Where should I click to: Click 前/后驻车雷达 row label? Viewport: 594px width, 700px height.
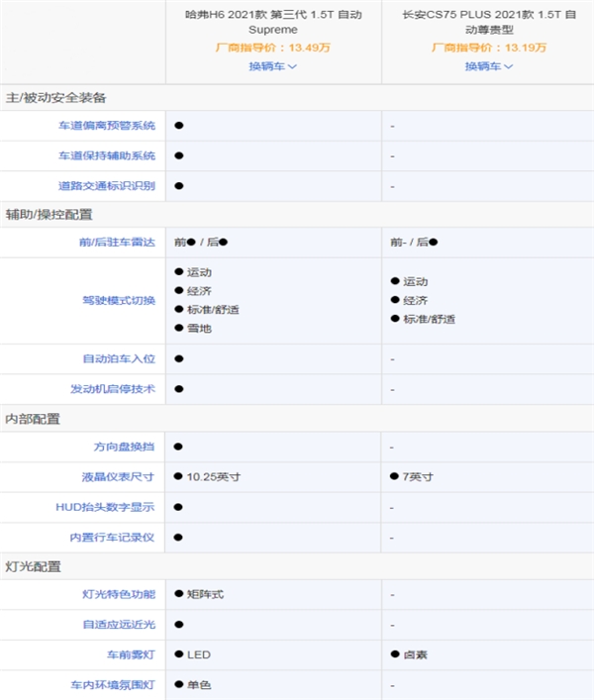pyautogui.click(x=119, y=242)
